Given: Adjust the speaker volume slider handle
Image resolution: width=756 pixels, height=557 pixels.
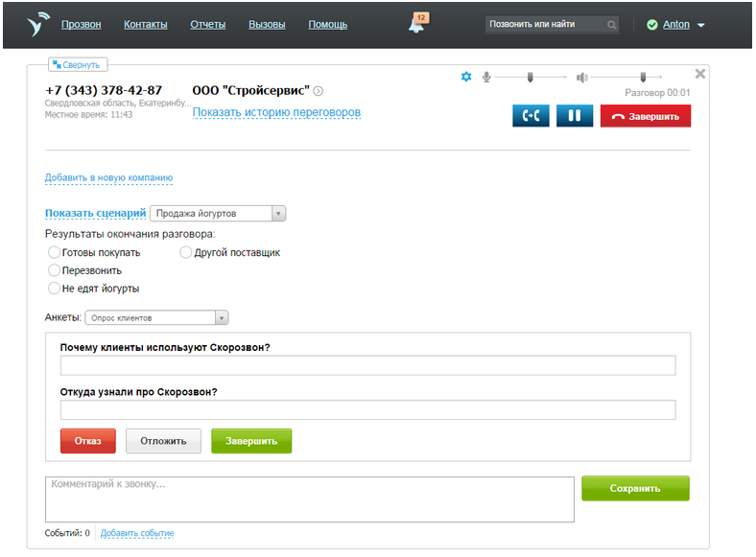Looking at the screenshot, I should (x=643, y=77).
